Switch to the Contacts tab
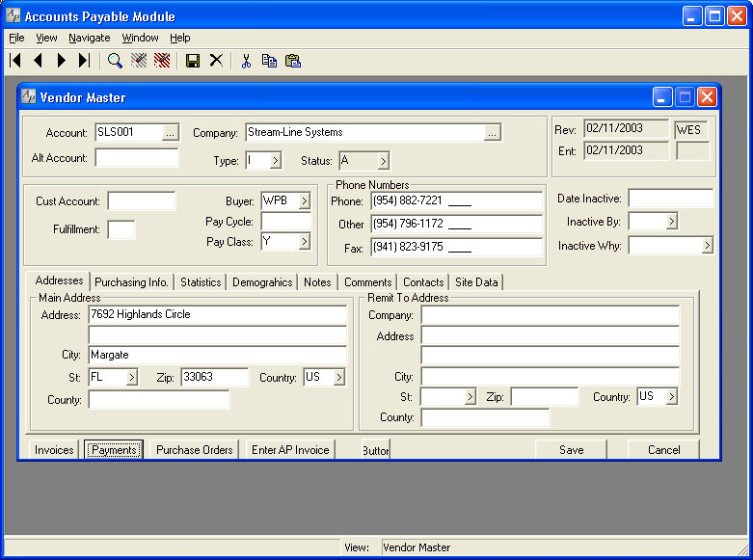 [423, 282]
